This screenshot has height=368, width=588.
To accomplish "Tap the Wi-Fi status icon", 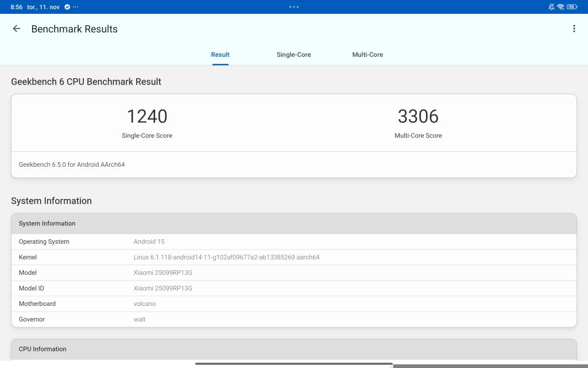I will point(560,7).
